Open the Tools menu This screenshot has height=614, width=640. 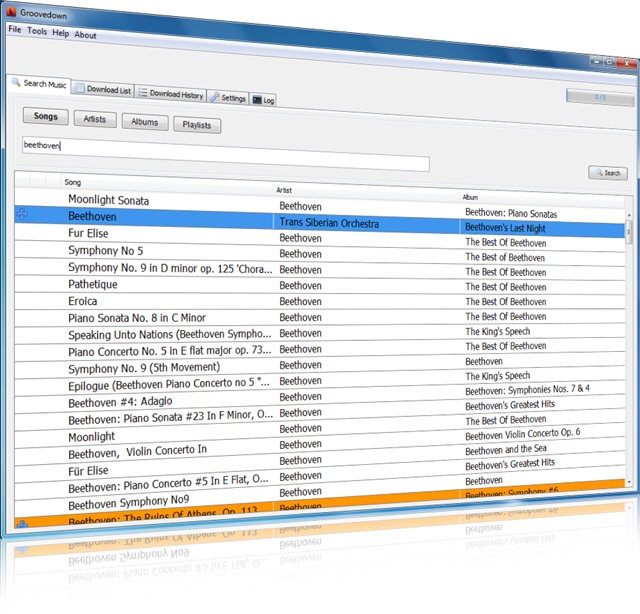click(x=37, y=32)
